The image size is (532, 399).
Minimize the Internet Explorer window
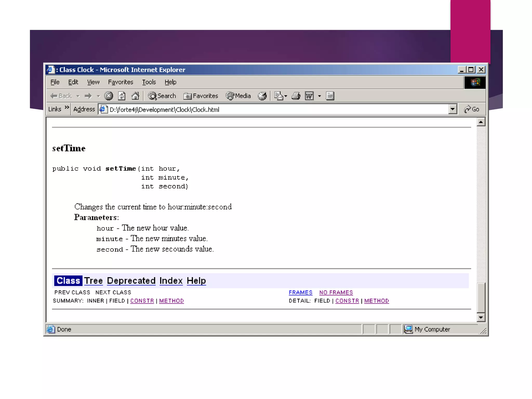tap(461, 70)
